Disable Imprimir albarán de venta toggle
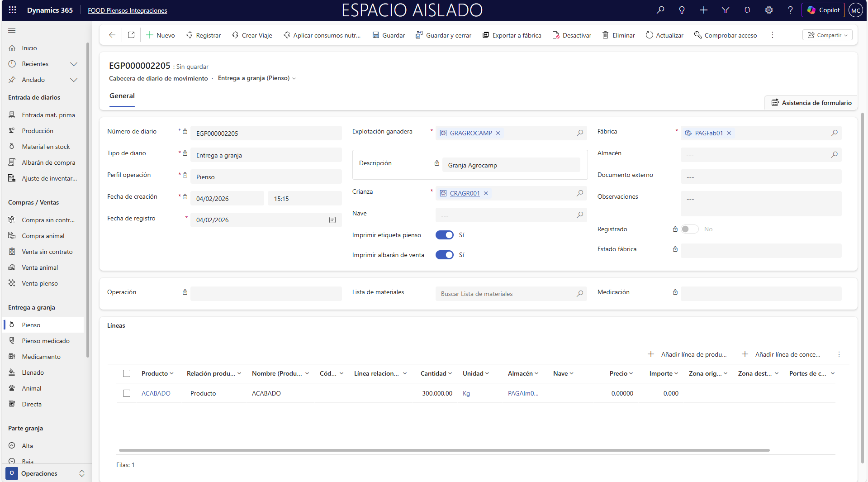Viewport: 868px width, 482px height. 444,255
